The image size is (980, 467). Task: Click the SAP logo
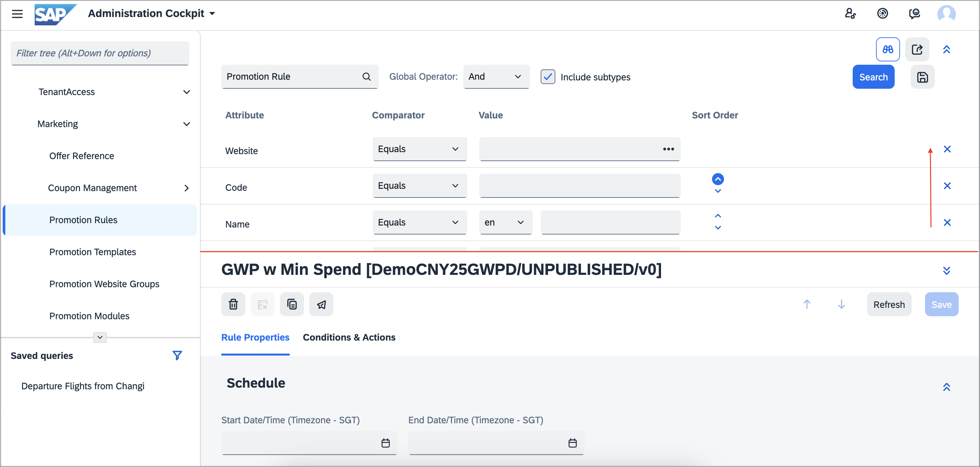56,14
